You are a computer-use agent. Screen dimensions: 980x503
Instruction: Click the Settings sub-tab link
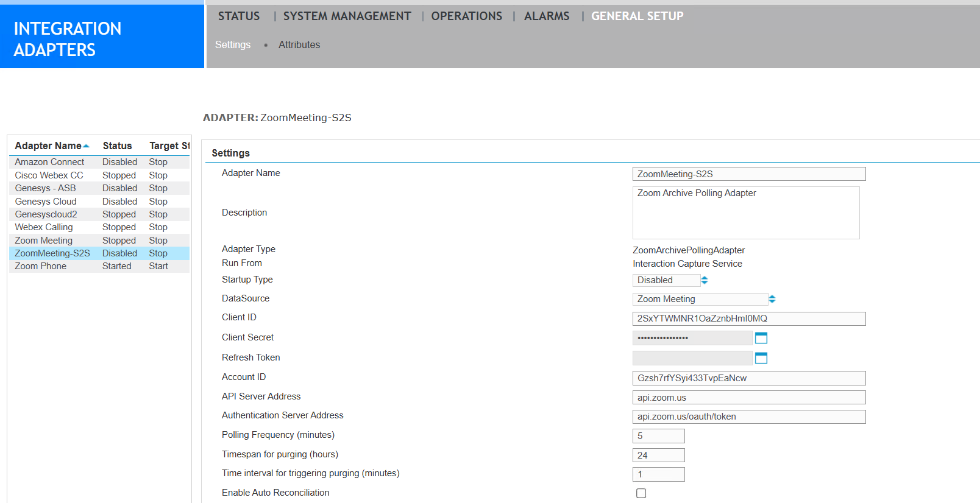(233, 45)
